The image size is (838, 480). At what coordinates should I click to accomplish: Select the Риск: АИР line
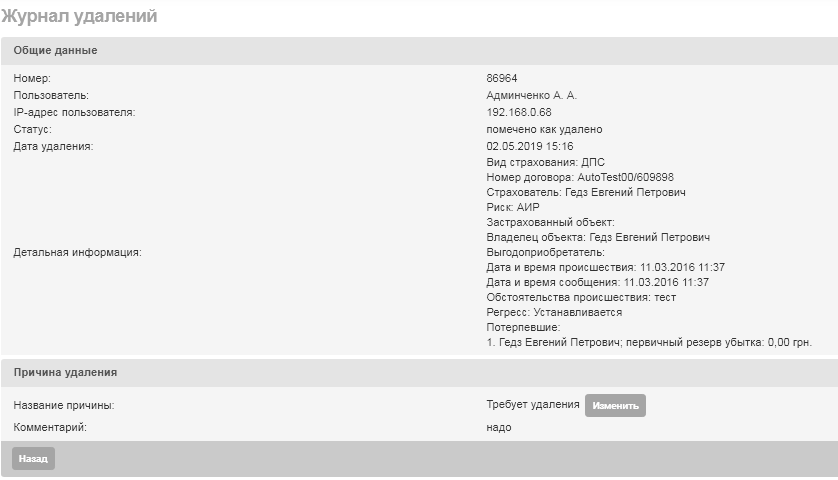coord(513,207)
